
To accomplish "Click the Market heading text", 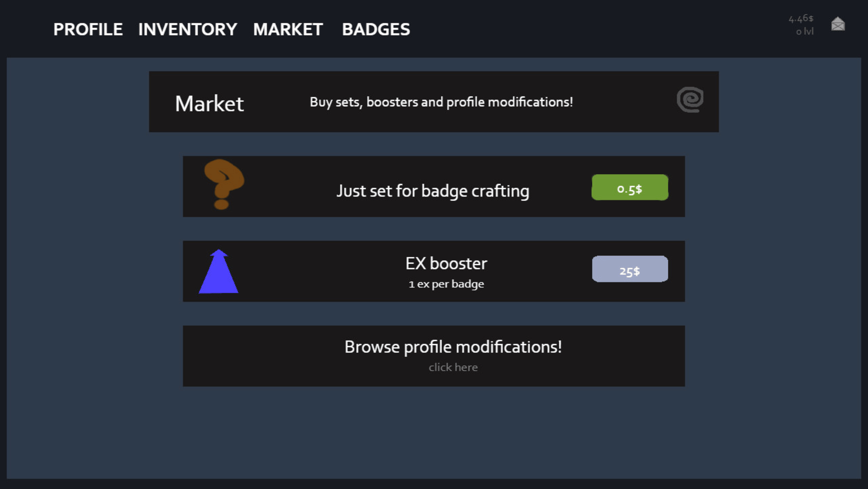I will tap(209, 104).
